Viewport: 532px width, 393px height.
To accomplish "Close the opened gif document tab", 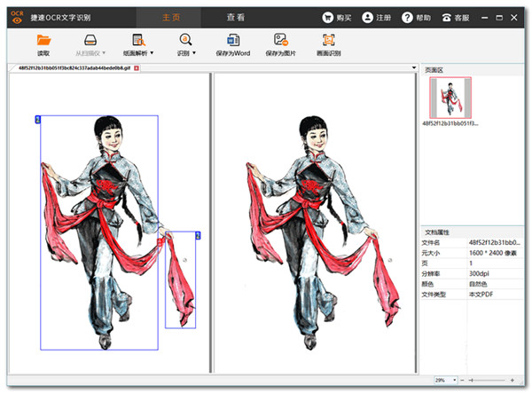I will pos(137,67).
